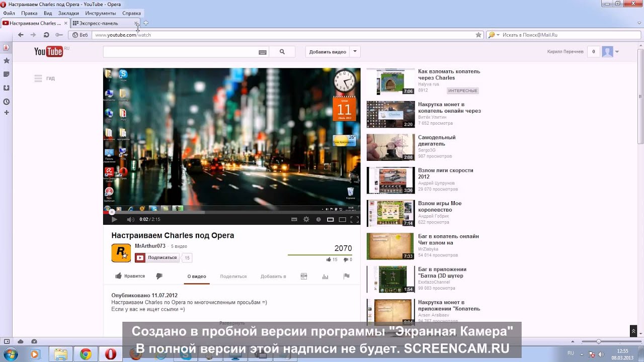Open the Правка menu
644x362 pixels.
tap(29, 13)
